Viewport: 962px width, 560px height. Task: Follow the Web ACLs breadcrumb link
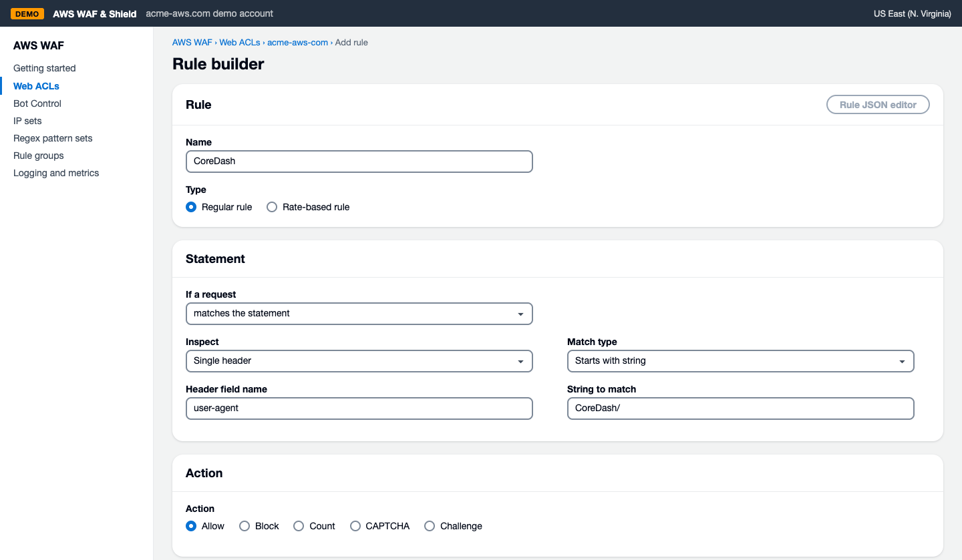240,43
